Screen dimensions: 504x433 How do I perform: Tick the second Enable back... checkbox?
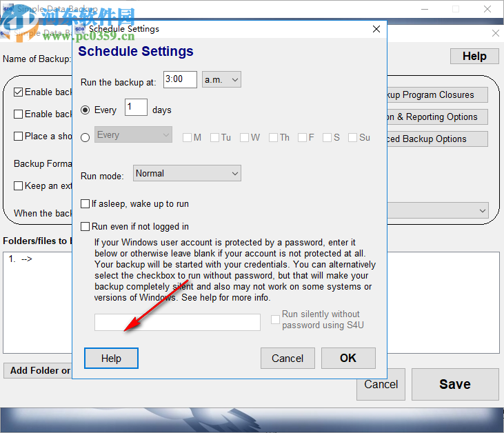point(19,114)
